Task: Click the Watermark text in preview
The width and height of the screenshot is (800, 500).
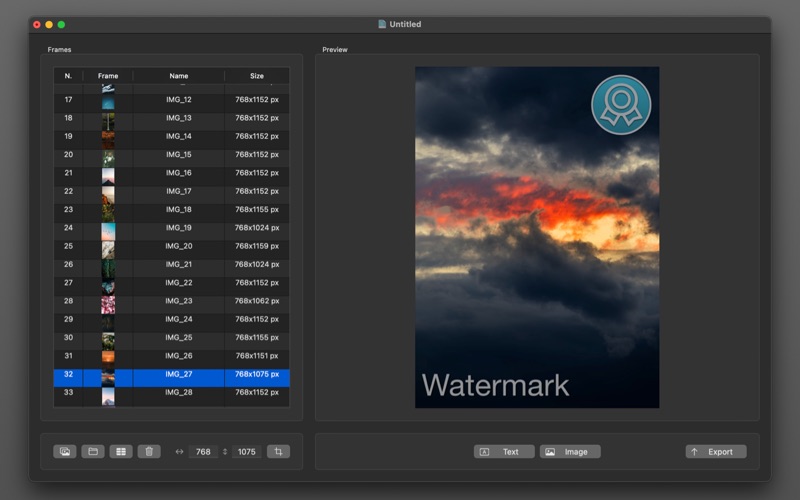Action: 495,385
